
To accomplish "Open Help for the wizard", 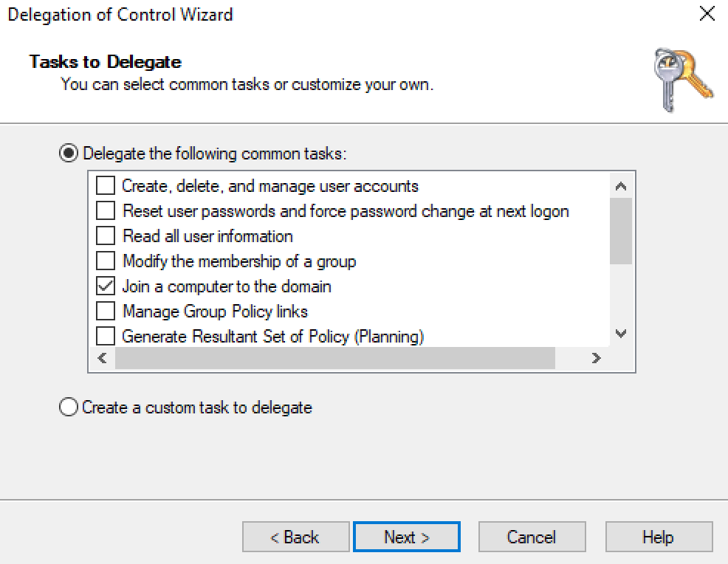I will point(659,537).
